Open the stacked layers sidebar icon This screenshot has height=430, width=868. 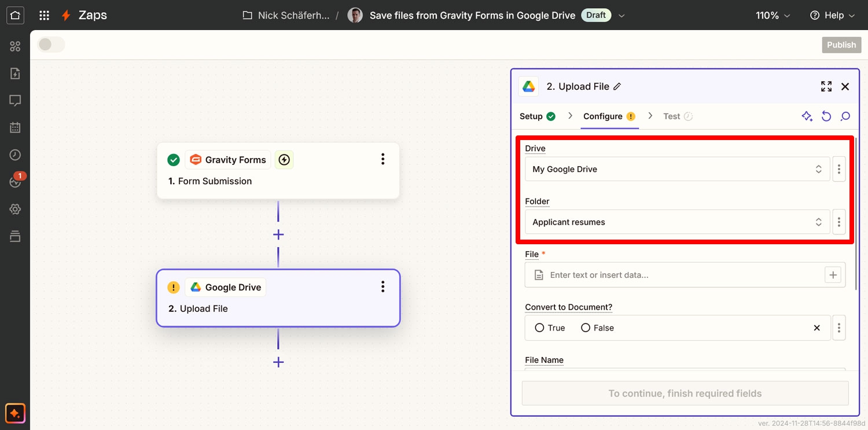(x=15, y=236)
